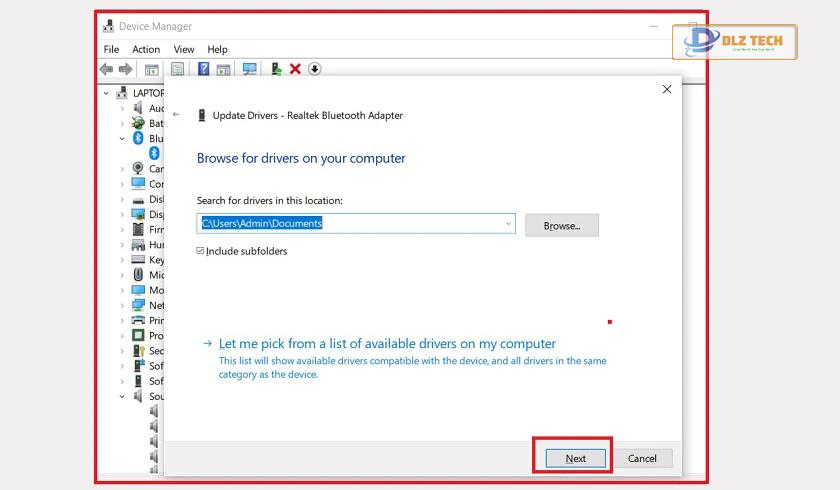Image resolution: width=840 pixels, height=490 pixels.
Task: Open the Help toolbar icon with question mark
Action: pyautogui.click(x=204, y=69)
